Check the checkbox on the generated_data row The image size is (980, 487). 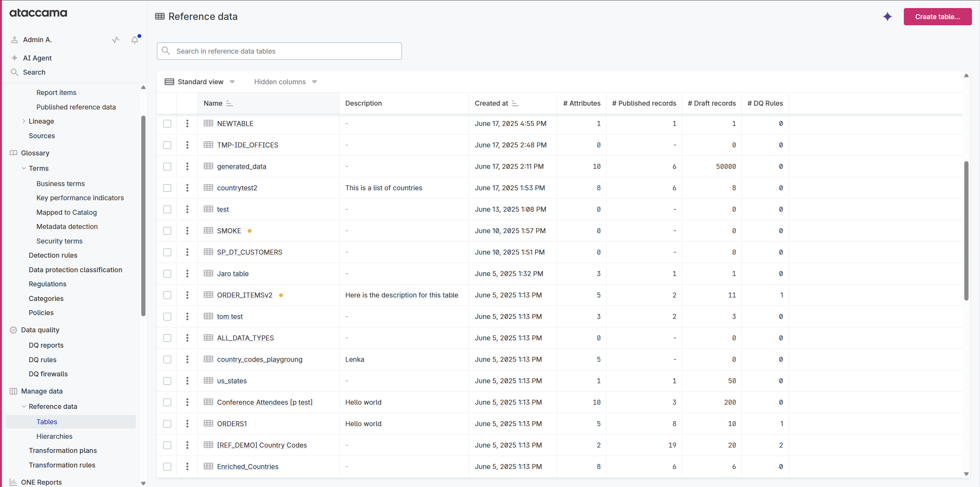click(x=167, y=167)
